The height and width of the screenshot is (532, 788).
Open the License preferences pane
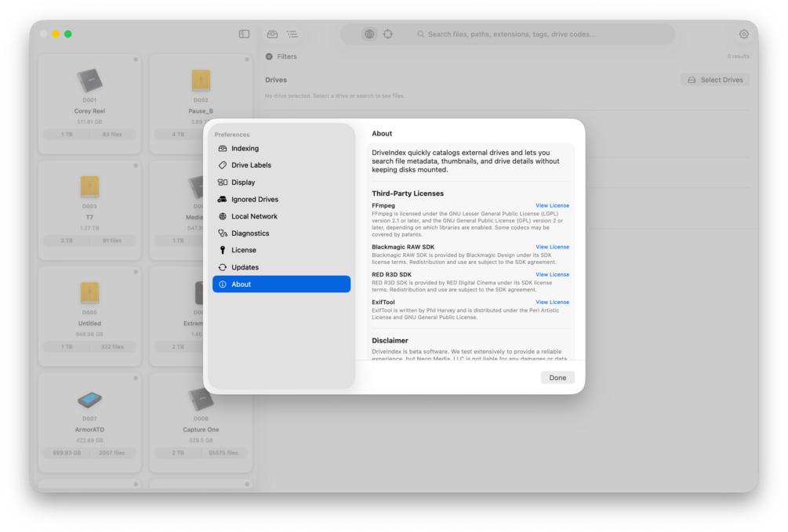(281, 250)
